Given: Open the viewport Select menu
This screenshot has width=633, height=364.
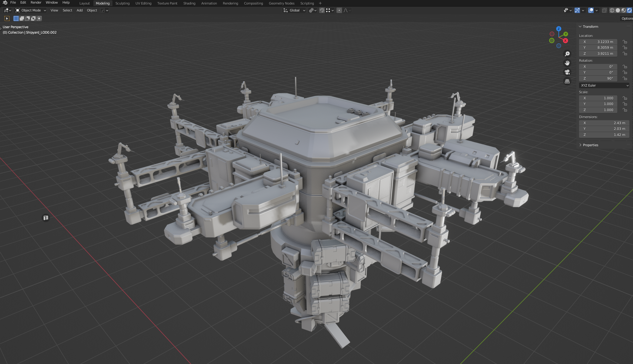Looking at the screenshot, I should tap(67, 10).
